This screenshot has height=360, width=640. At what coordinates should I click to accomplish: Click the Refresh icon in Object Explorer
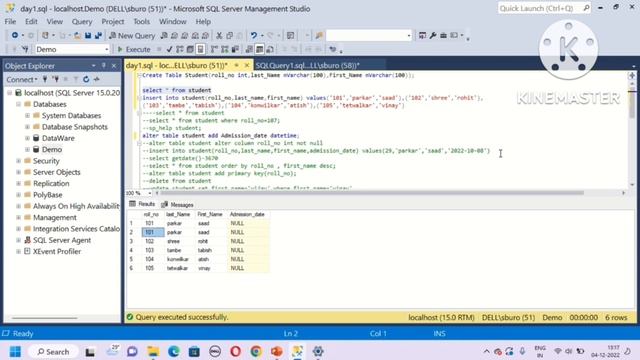tap(86, 79)
